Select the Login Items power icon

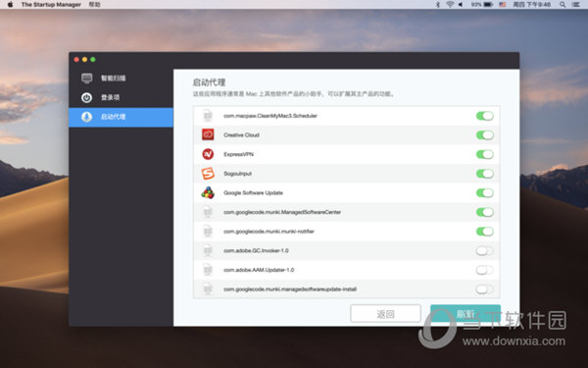tap(86, 97)
